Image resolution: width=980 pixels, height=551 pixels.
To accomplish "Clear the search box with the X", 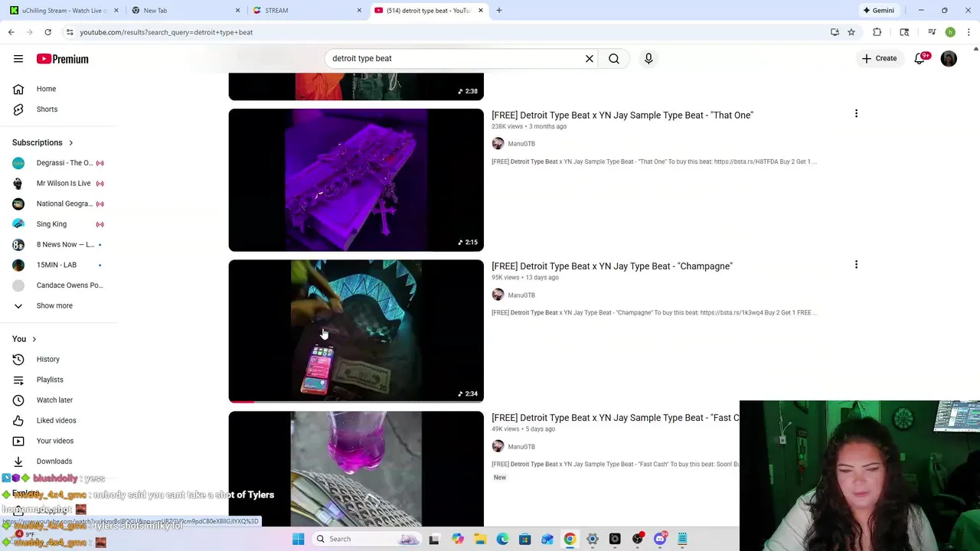I will [590, 58].
